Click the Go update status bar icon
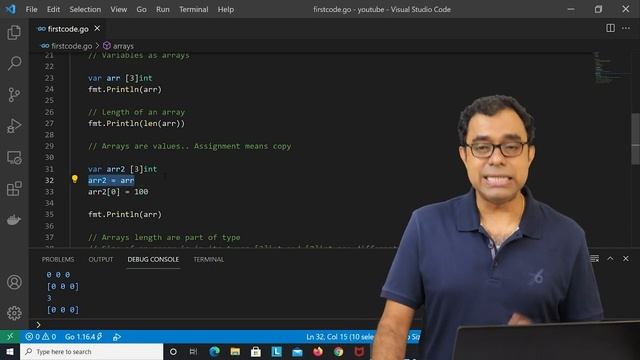640x360 pixels. pyautogui.click(x=117, y=337)
